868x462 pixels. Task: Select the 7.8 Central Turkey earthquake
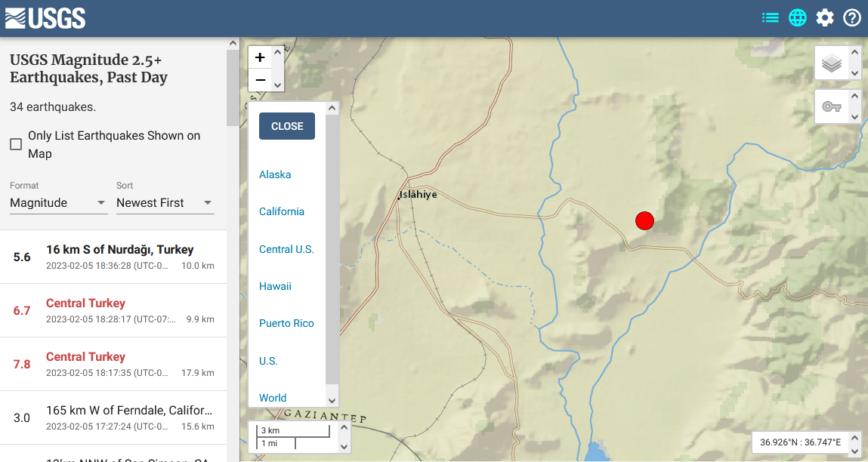(113, 364)
